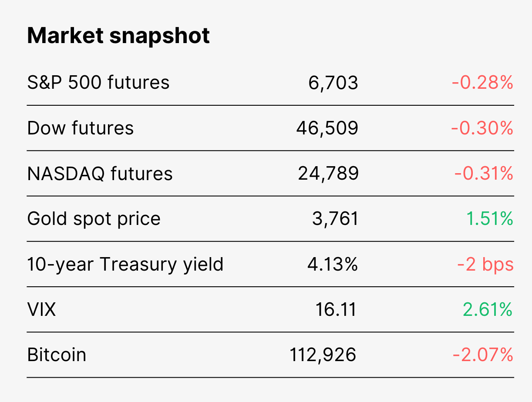Viewport: 532px width, 402px height.
Task: Click the S&P 500 futures value 6,703
Action: click(333, 83)
